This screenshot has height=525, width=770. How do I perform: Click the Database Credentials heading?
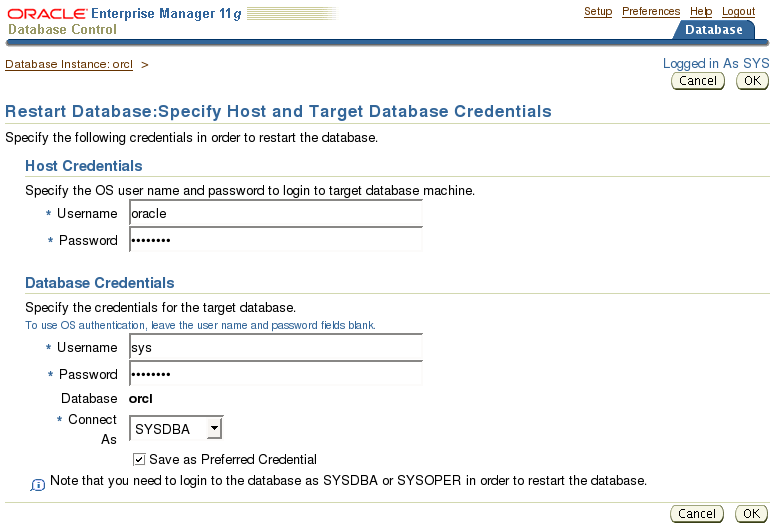100,283
